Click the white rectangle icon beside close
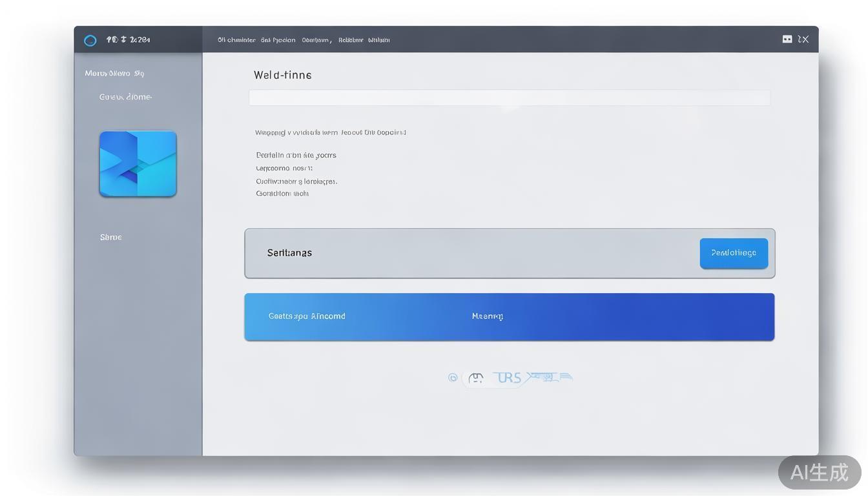 coord(787,39)
